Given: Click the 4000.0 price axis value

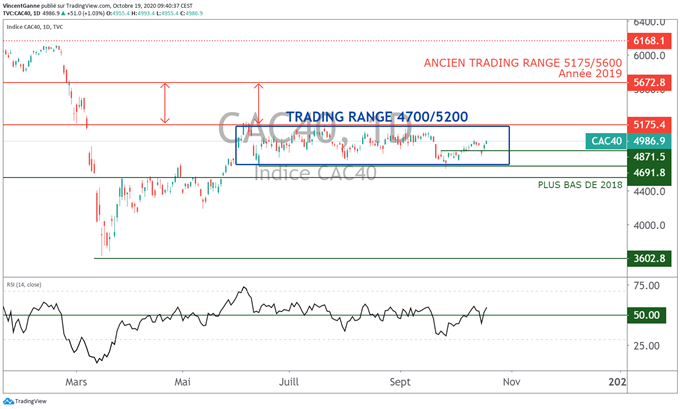Looking at the screenshot, I should [x=649, y=226].
